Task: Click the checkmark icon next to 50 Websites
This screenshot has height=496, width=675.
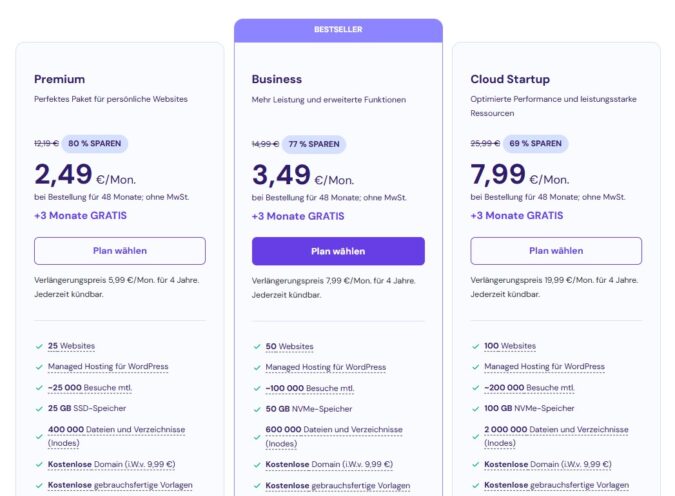Action: pyautogui.click(x=257, y=346)
